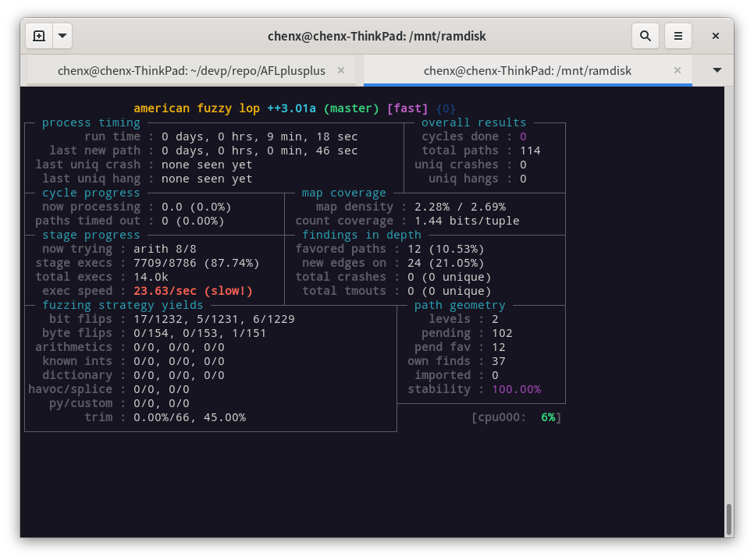Click the 'havoc/splice' row label
This screenshot has height=560, width=754.
70,389
